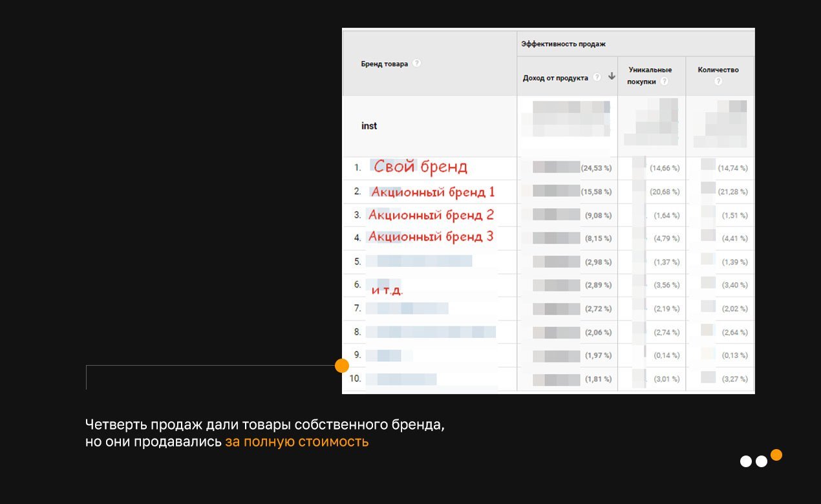
Task: Select the (21,28 %) quantity cell
Action: coord(732,192)
